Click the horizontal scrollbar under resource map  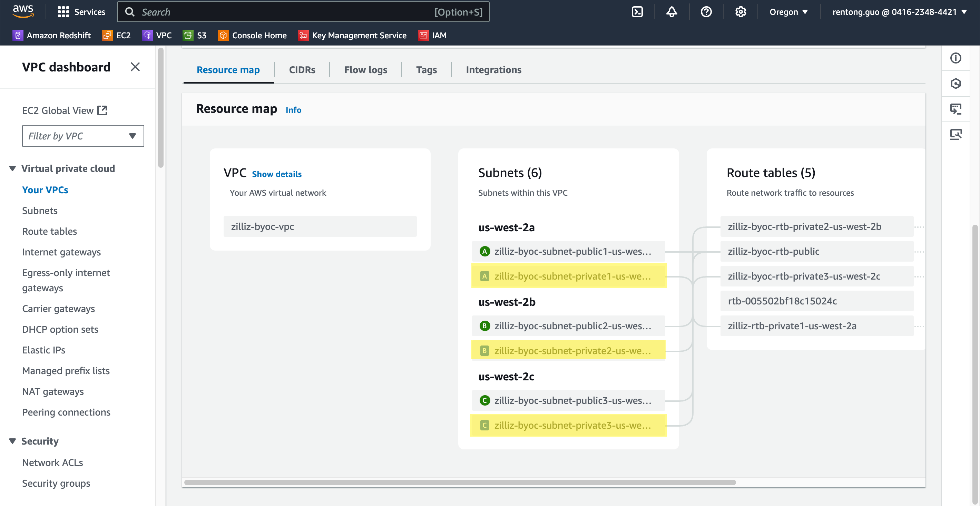(x=460, y=483)
